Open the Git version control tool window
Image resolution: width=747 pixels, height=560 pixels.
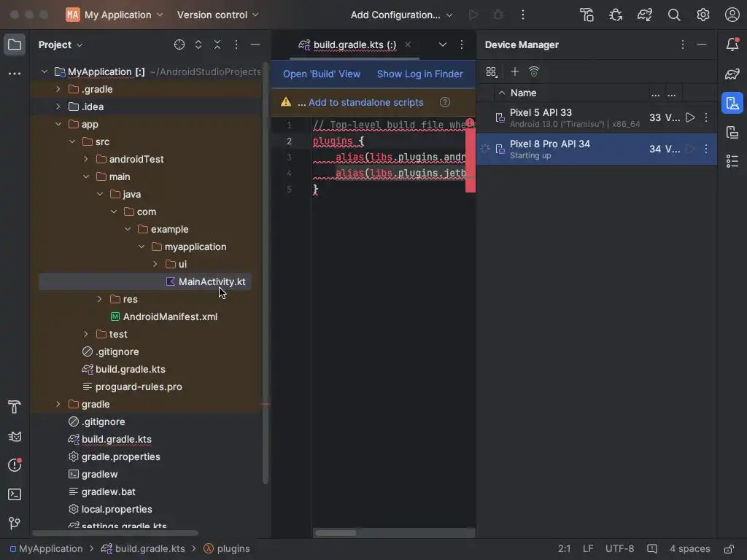coord(15,524)
